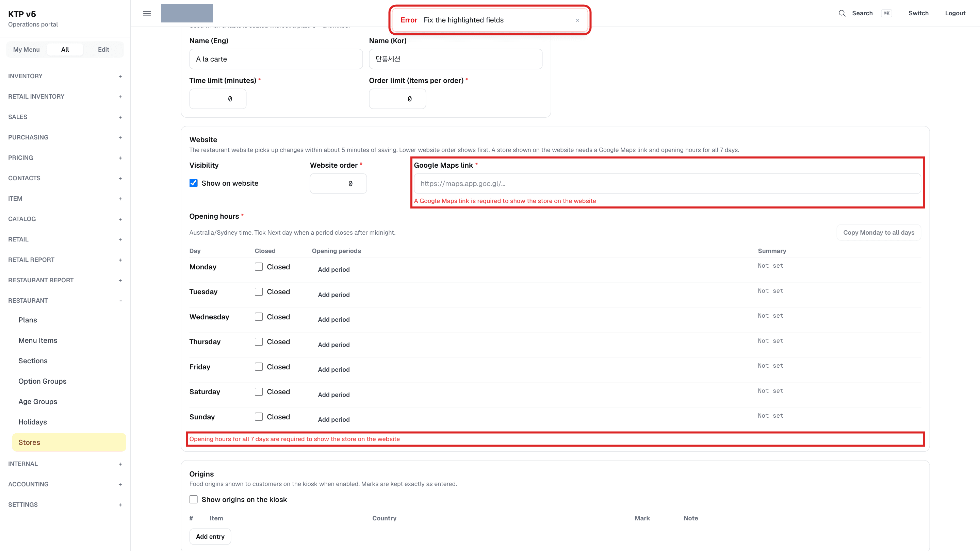The image size is (980, 551).
Task: Expand the ACCOUNTING section
Action: click(65, 484)
